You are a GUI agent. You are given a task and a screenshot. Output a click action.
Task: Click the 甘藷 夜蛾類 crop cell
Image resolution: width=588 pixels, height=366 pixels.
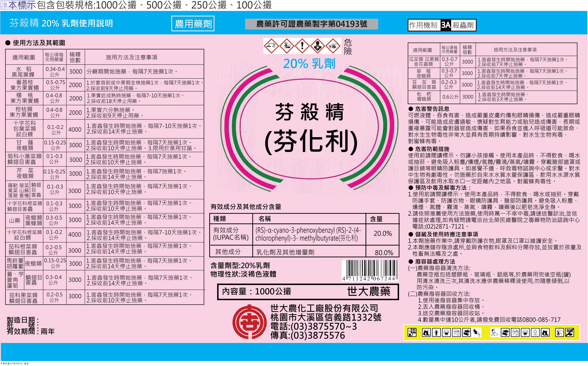(24, 145)
